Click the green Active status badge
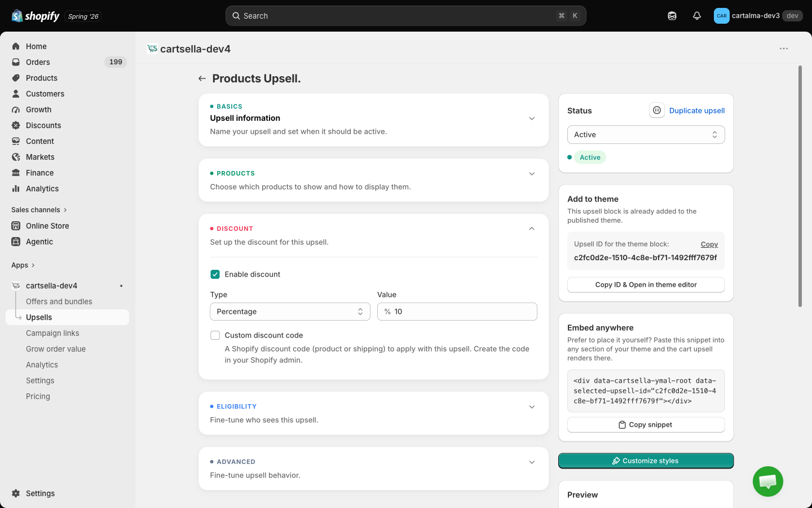Viewport: 812px width, 508px height. 590,157
